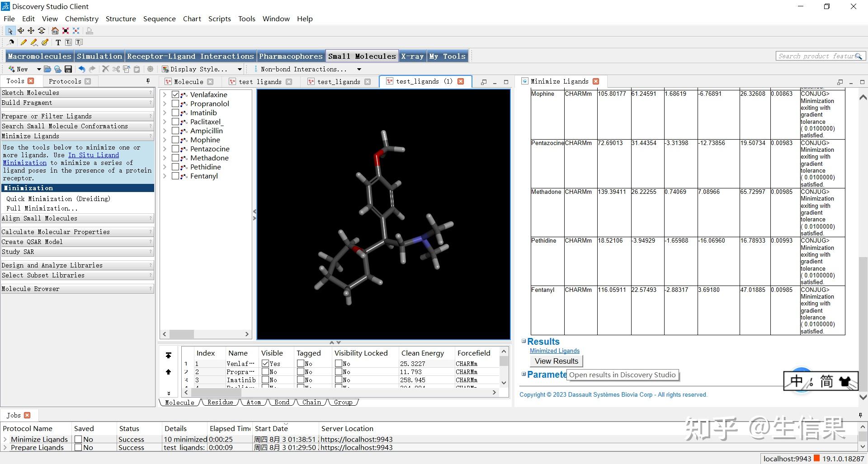Click the open folder icon
868x464 pixels.
click(x=47, y=69)
